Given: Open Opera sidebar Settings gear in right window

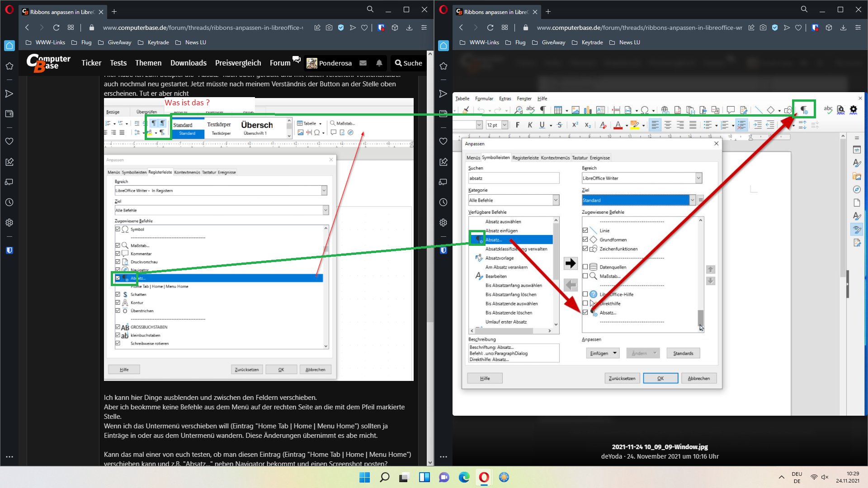Looking at the screenshot, I should coord(443,222).
